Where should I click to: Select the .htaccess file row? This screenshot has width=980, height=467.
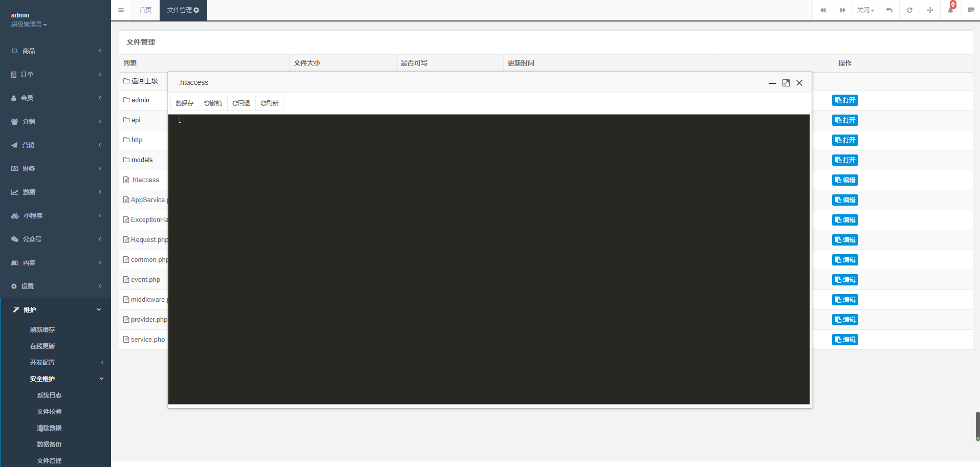[141, 180]
